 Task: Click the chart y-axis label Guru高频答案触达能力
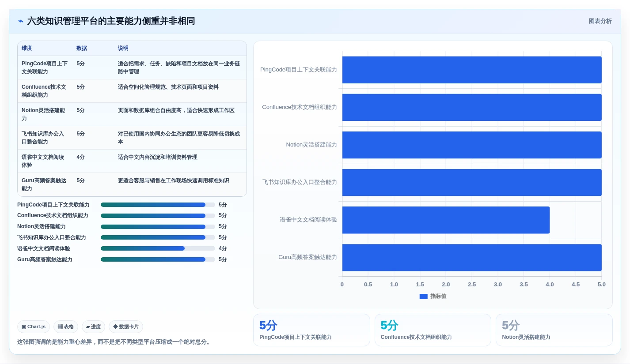tap(307, 257)
